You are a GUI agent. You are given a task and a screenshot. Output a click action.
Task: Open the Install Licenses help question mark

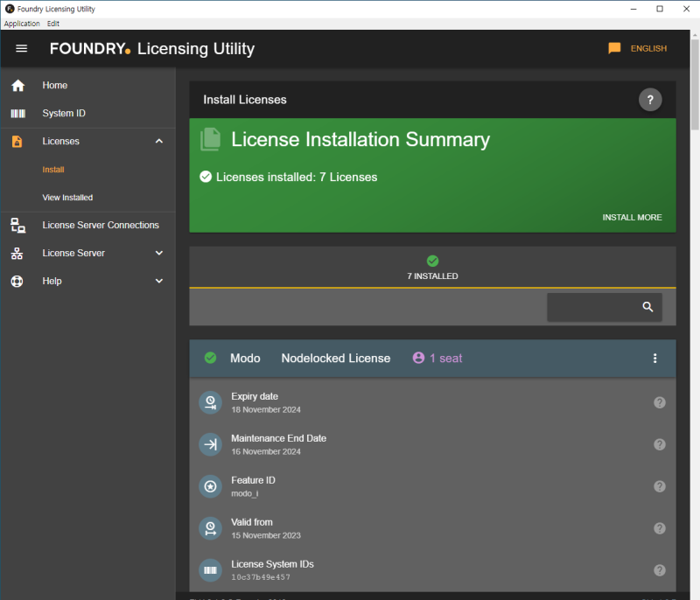click(650, 100)
